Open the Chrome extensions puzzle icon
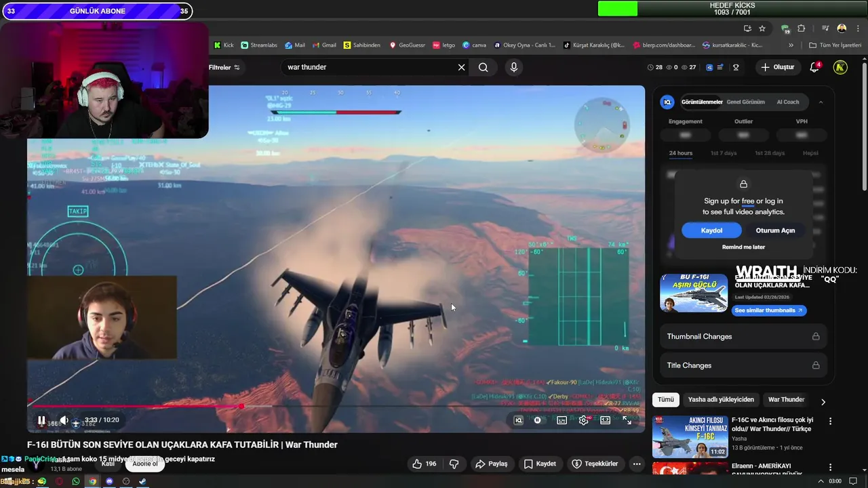Image resolution: width=868 pixels, height=488 pixels. click(x=802, y=28)
